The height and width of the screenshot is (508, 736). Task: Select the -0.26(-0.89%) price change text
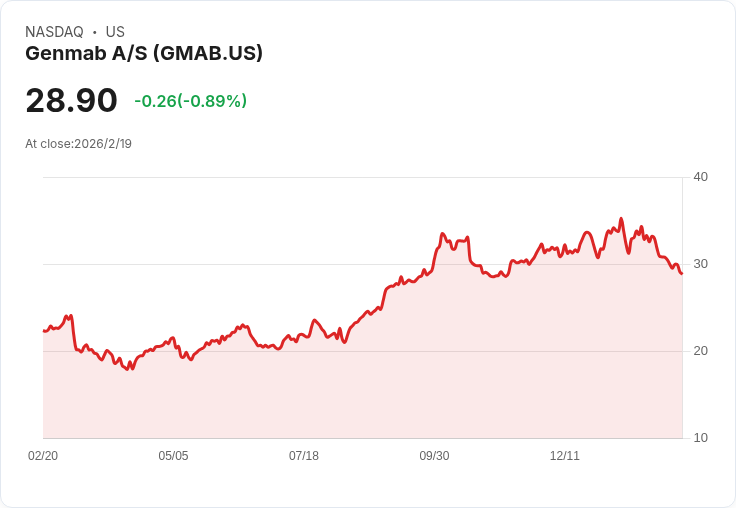(190, 101)
